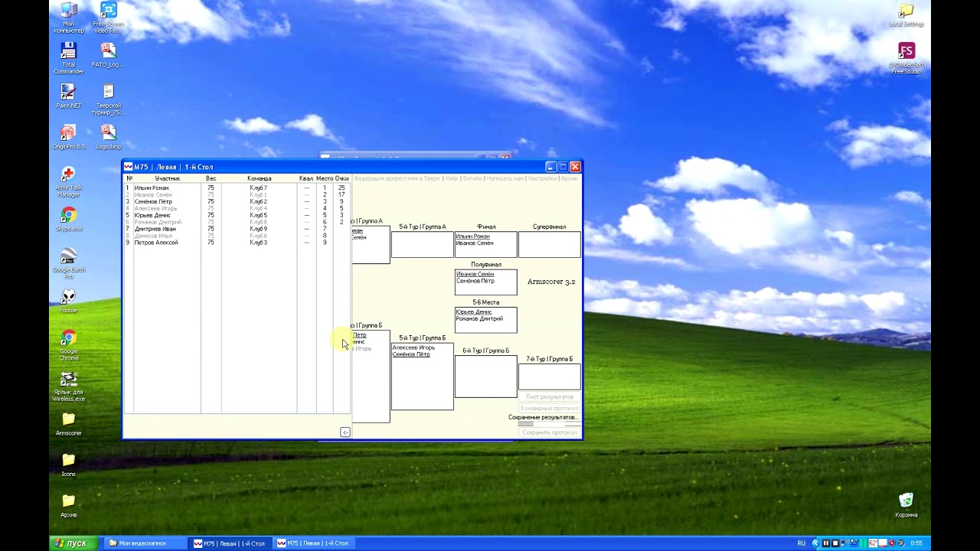Open the Корзина recycle bin

pos(906,506)
